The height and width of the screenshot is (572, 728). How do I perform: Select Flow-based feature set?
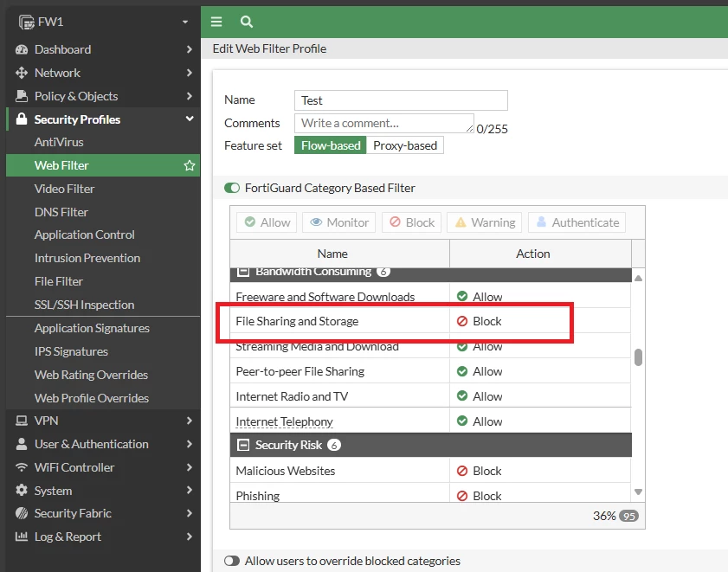tap(331, 145)
